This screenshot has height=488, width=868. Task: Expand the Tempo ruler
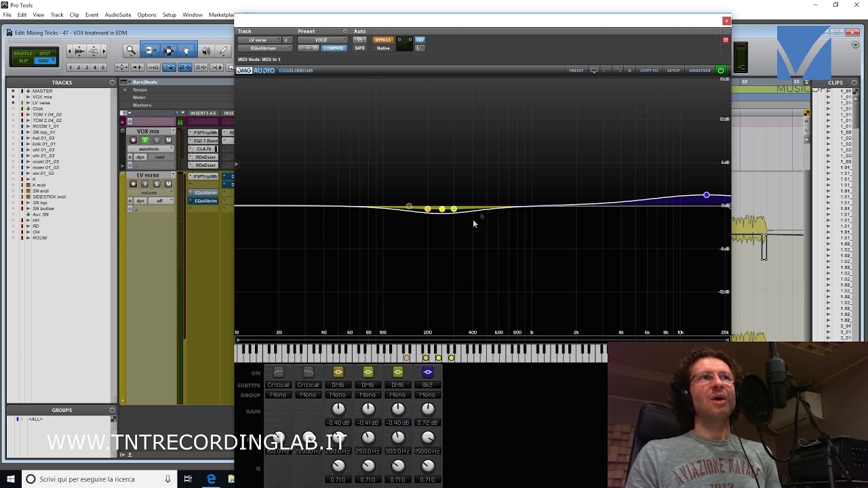click(x=124, y=89)
